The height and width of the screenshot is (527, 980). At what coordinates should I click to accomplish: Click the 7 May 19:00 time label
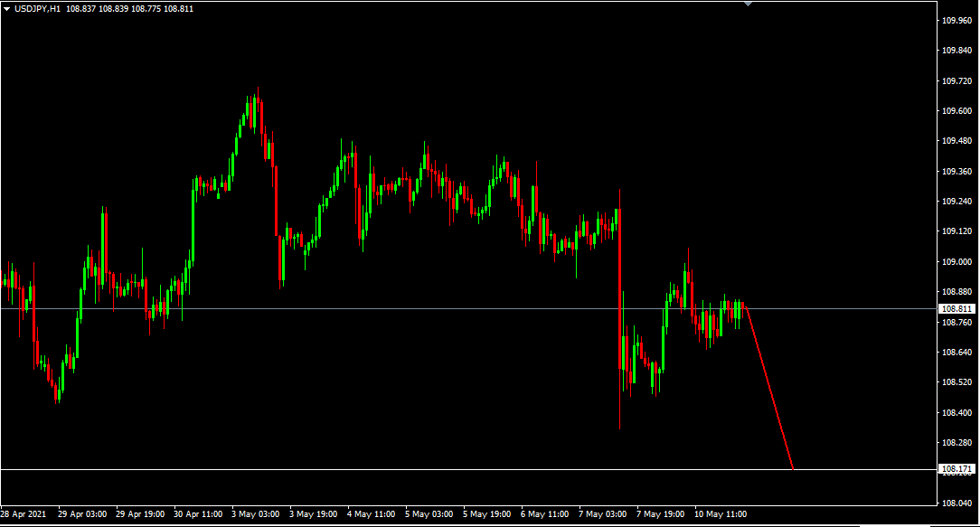pos(661,514)
